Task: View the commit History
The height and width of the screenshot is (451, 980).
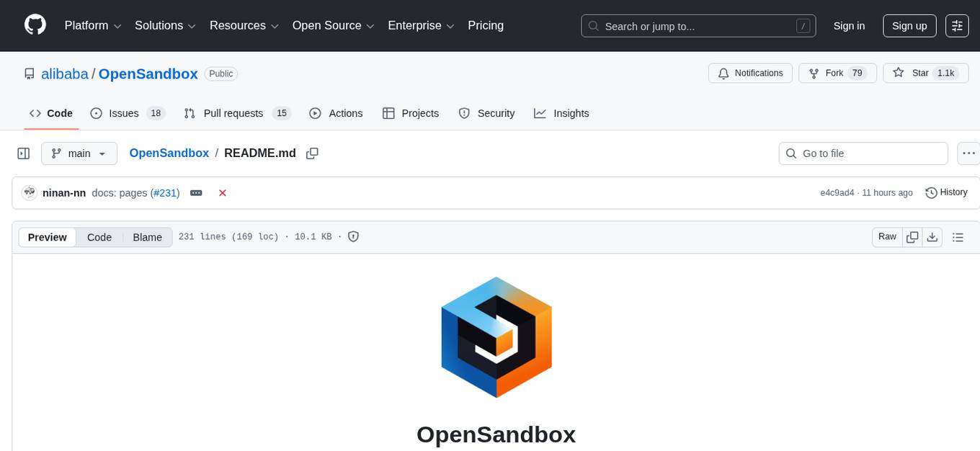Action: point(946,192)
